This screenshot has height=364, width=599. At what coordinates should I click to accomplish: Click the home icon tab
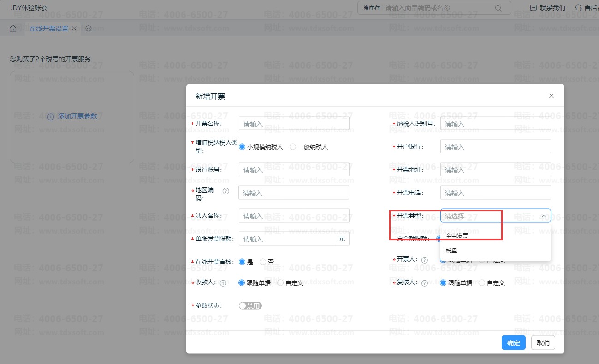tap(13, 29)
